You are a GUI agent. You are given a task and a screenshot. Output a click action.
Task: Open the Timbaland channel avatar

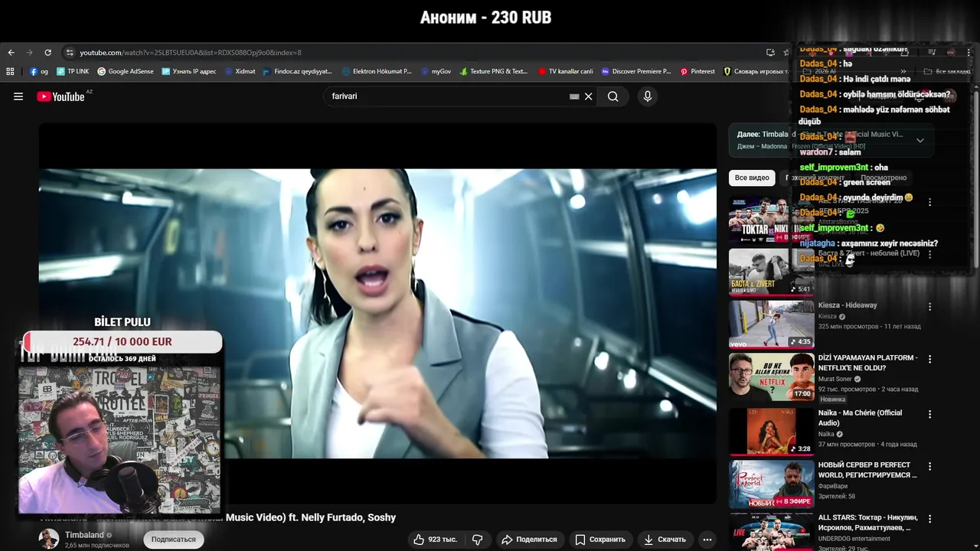[49, 539]
